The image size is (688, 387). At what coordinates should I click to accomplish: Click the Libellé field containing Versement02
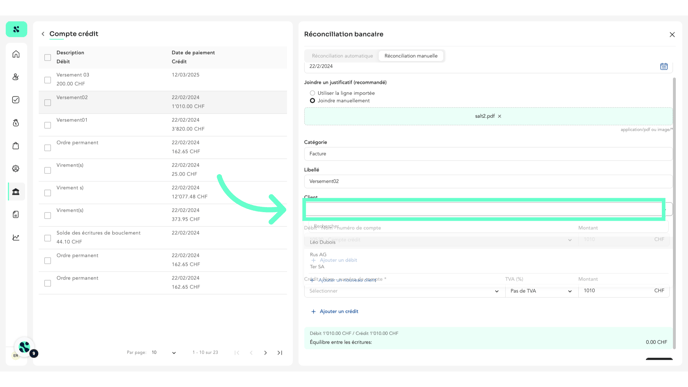pyautogui.click(x=488, y=181)
